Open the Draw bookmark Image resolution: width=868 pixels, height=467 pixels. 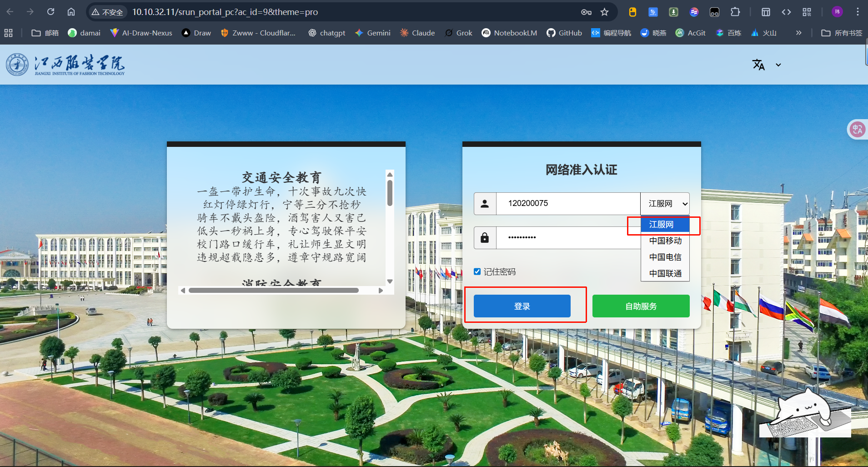click(196, 33)
